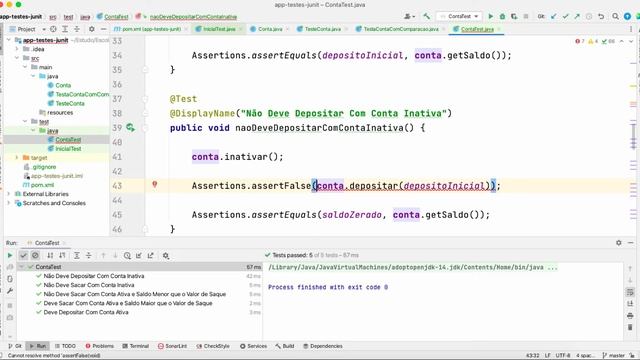The width and height of the screenshot is (640, 360).
Task: Open the CheckStyle tool window
Action: tap(213, 346)
